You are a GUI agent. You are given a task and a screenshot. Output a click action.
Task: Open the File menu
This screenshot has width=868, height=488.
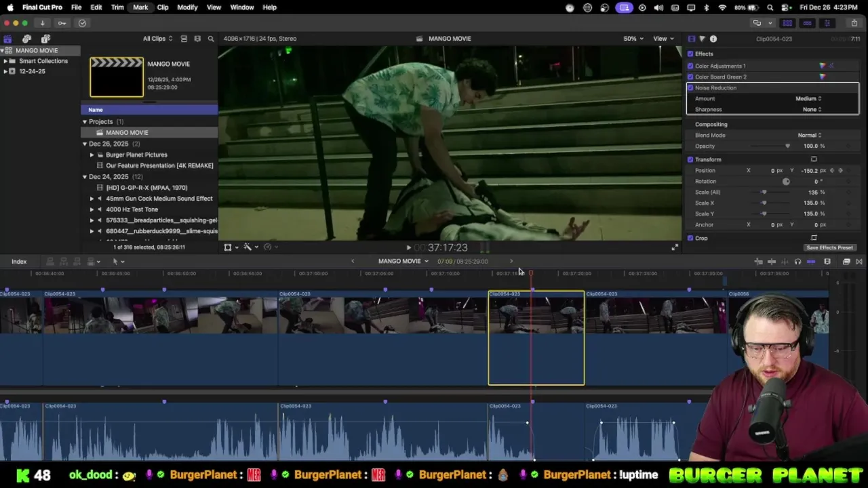click(77, 7)
